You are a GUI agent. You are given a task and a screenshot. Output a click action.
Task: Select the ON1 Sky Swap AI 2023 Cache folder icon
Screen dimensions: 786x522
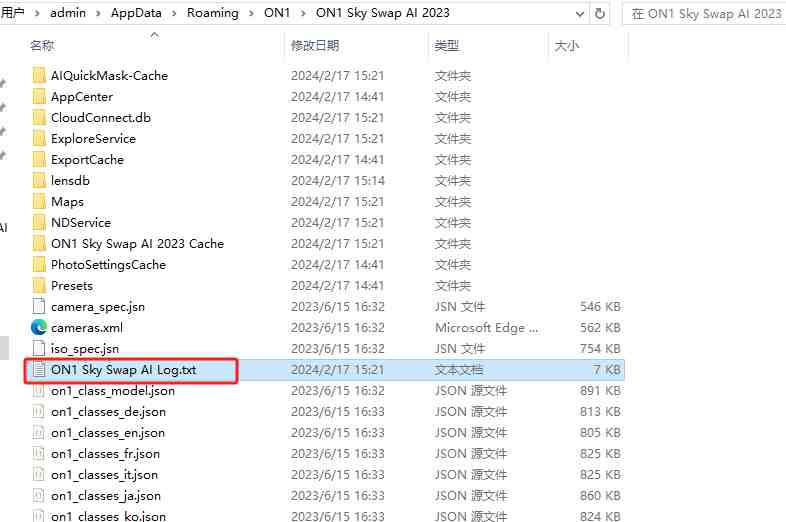point(39,244)
